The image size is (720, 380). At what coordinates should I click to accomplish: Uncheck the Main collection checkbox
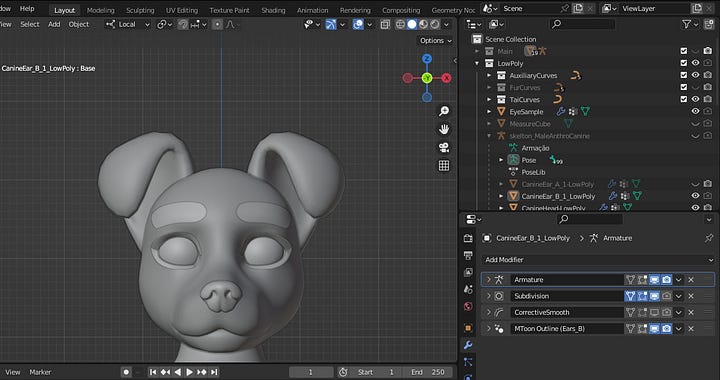point(684,51)
